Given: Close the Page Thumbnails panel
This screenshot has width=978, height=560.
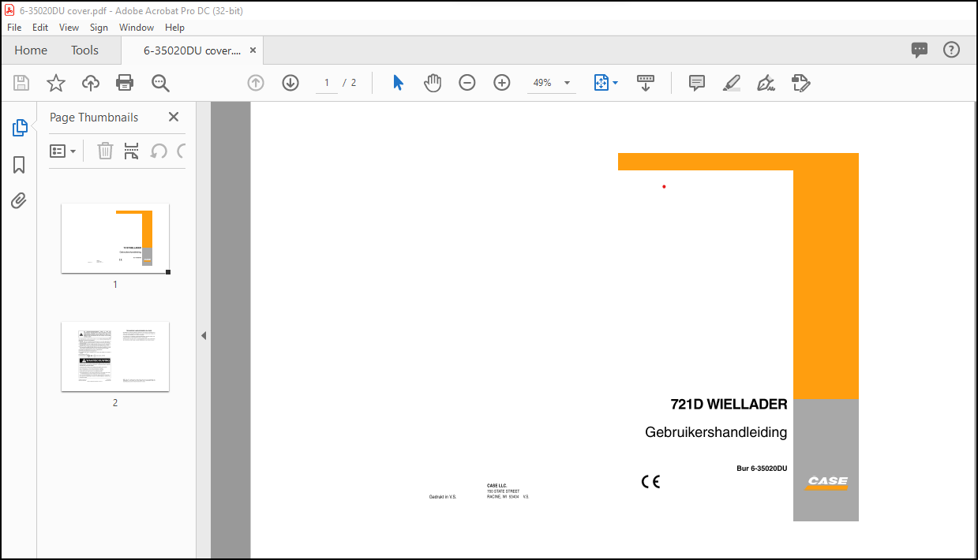Looking at the screenshot, I should tap(174, 117).
